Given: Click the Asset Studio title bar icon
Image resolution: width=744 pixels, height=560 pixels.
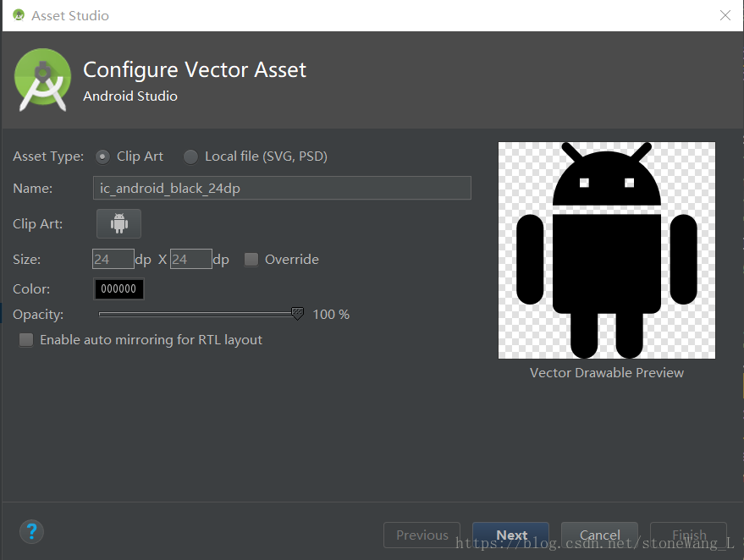Looking at the screenshot, I should pos(19,15).
